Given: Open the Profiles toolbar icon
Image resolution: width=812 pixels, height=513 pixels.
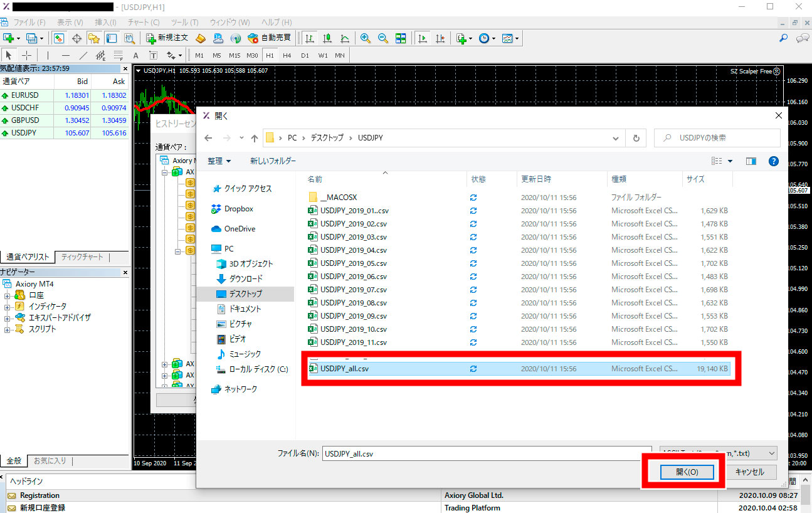Looking at the screenshot, I should 31,38.
